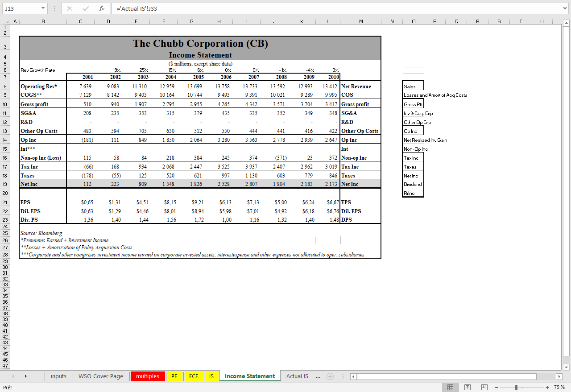Switch to Normal view icon
Image resolution: width=571 pixels, height=392 pixels.
(451, 387)
